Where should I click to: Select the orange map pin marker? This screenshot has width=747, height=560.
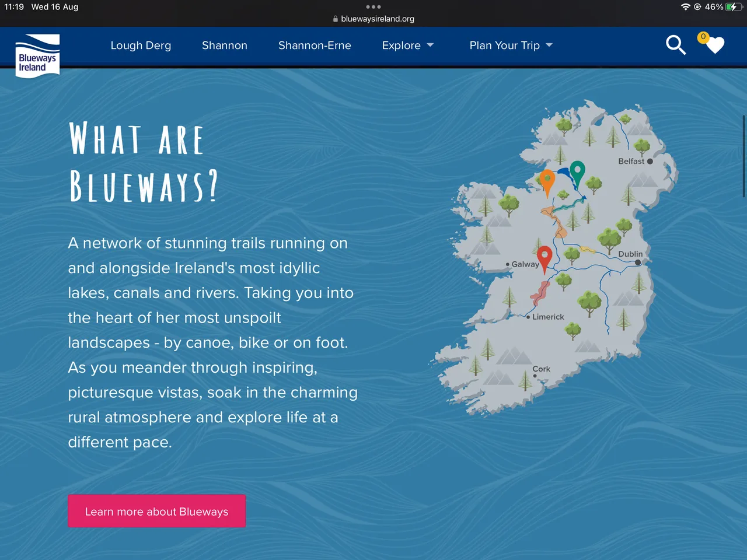[547, 184]
